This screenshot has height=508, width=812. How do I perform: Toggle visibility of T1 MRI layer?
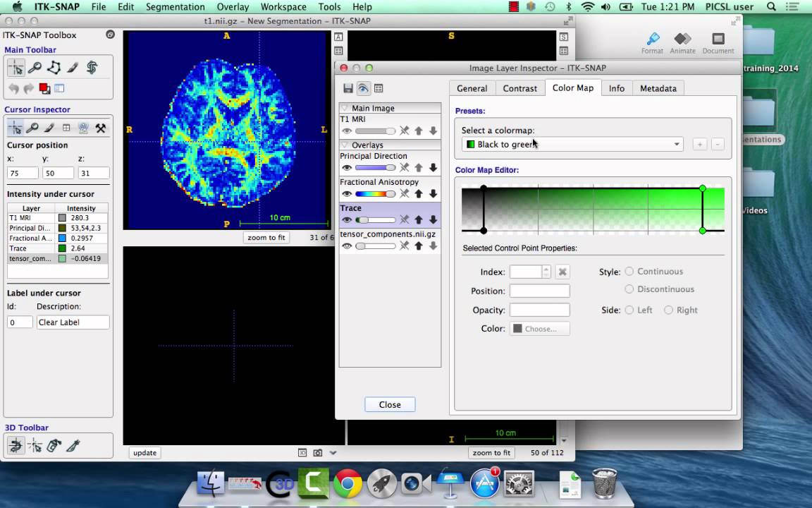[x=347, y=131]
